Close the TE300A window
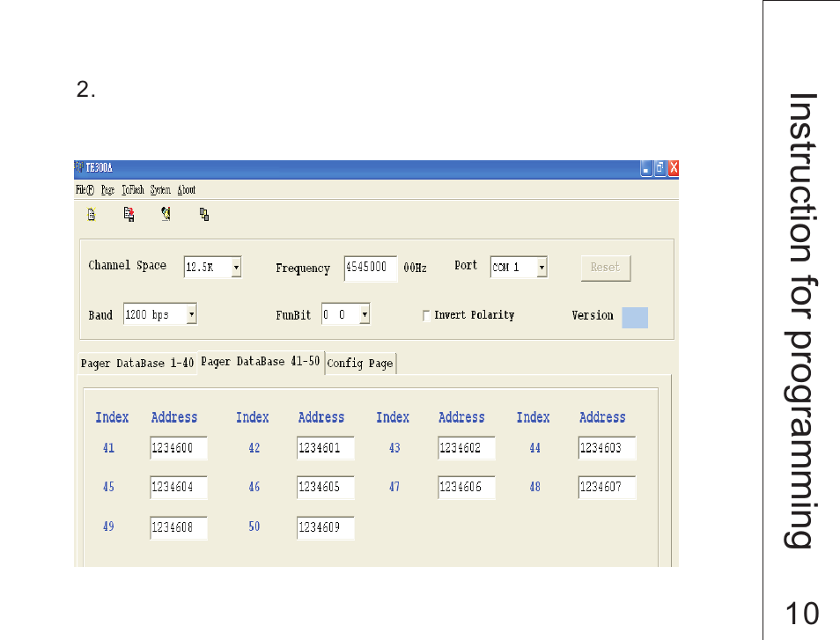The height and width of the screenshot is (640, 840). click(x=674, y=169)
